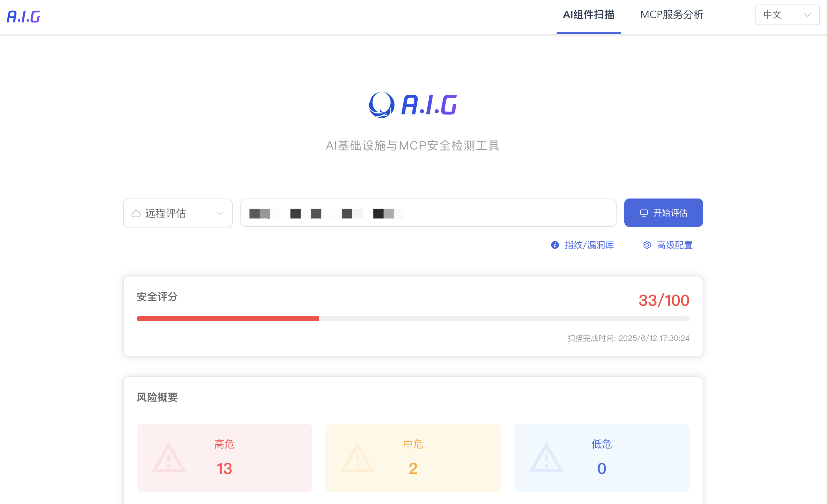Viewport: 827px width, 504px height.
Task: Focus the target address input field
Action: click(428, 213)
